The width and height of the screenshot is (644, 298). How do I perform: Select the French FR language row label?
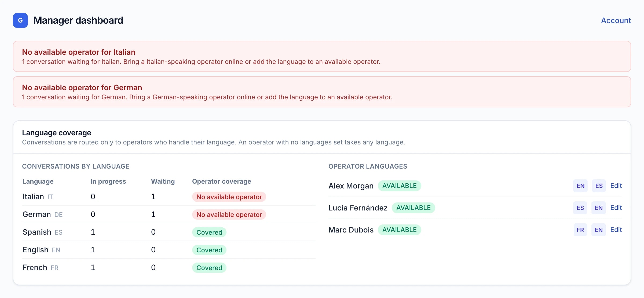click(x=41, y=268)
